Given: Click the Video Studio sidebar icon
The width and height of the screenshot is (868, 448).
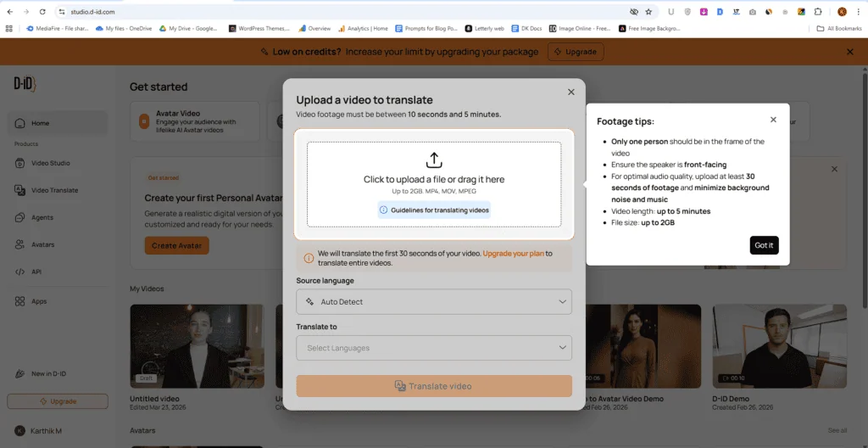Looking at the screenshot, I should [x=20, y=163].
